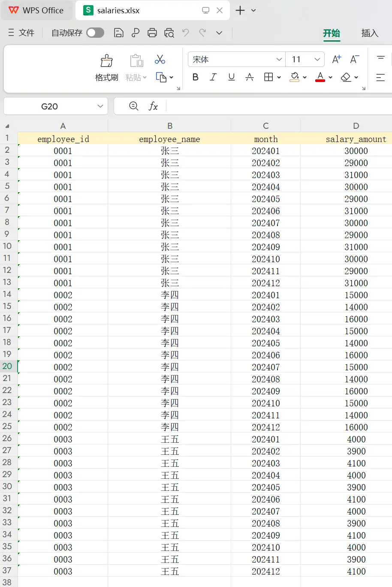
Task: Click the select-all corner triangle
Action: point(7,126)
